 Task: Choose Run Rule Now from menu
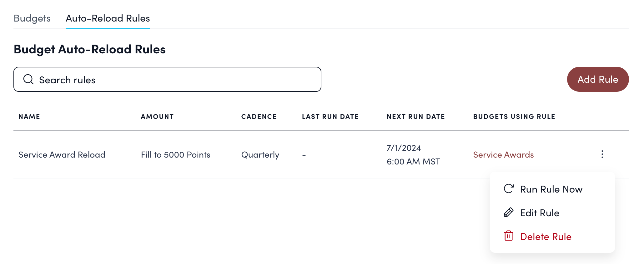point(551,189)
